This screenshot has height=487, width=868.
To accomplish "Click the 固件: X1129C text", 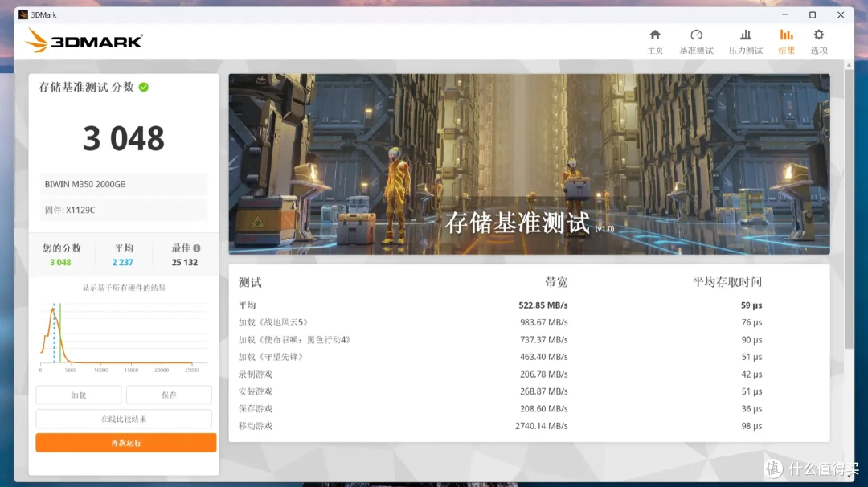I will point(70,210).
